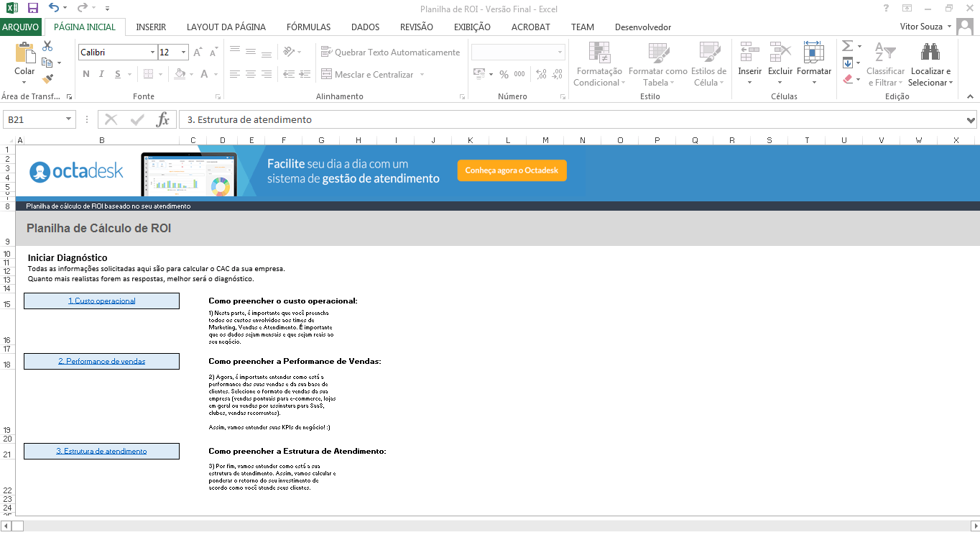This screenshot has height=535, width=980.
Task: Open the Name Box B21 dropdown
Action: [x=69, y=120]
